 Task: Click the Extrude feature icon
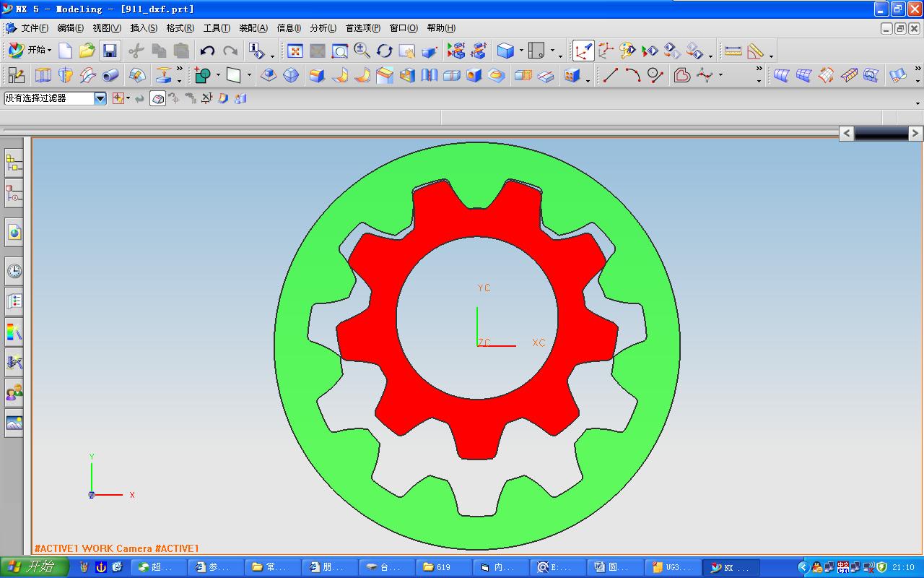[x=43, y=75]
